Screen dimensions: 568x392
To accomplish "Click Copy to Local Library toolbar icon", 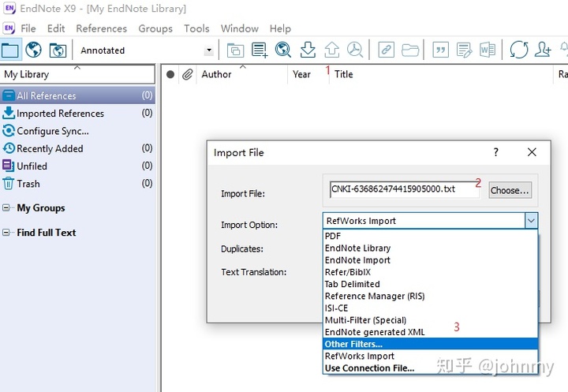I will tap(235, 50).
